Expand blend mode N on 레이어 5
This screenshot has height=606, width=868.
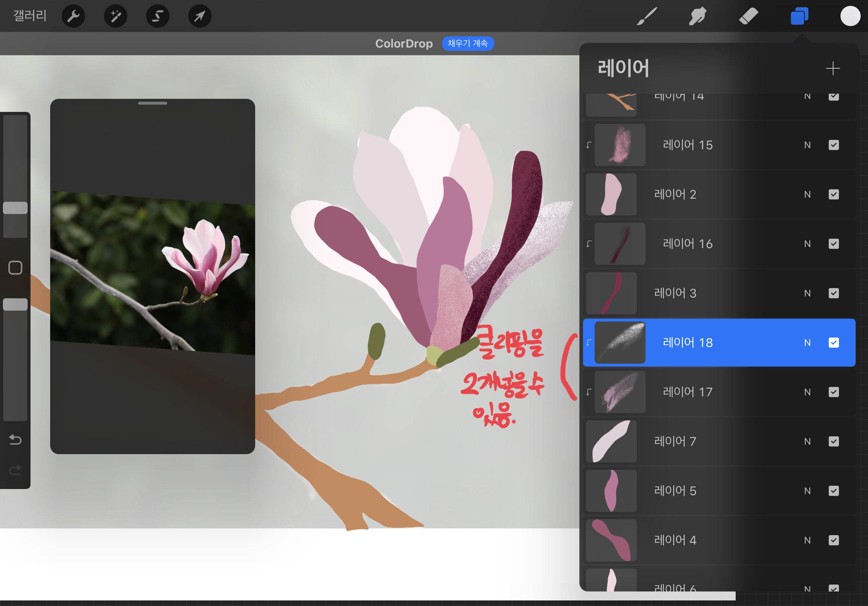[807, 491]
